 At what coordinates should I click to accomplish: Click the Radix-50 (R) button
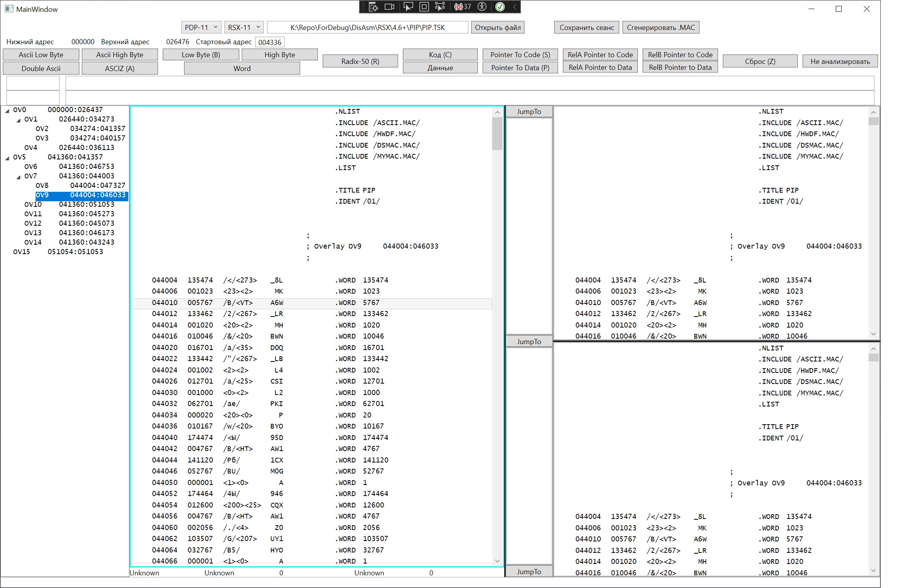[x=360, y=61]
